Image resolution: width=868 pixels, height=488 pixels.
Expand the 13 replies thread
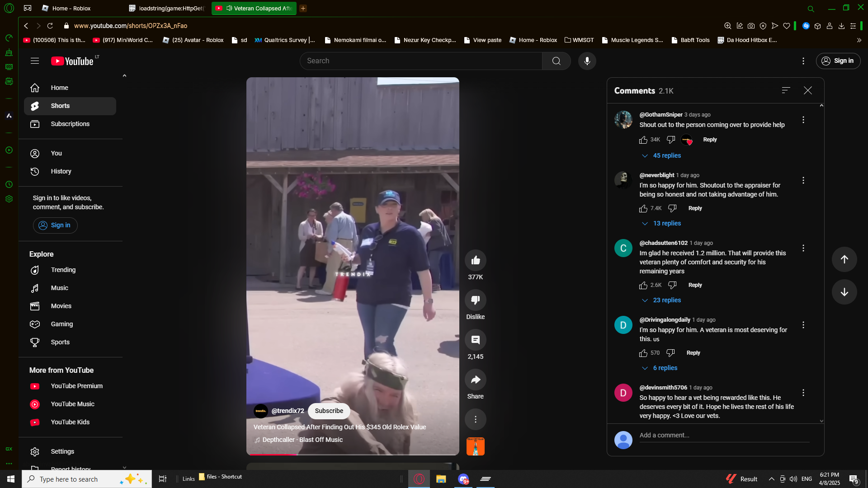pos(666,223)
